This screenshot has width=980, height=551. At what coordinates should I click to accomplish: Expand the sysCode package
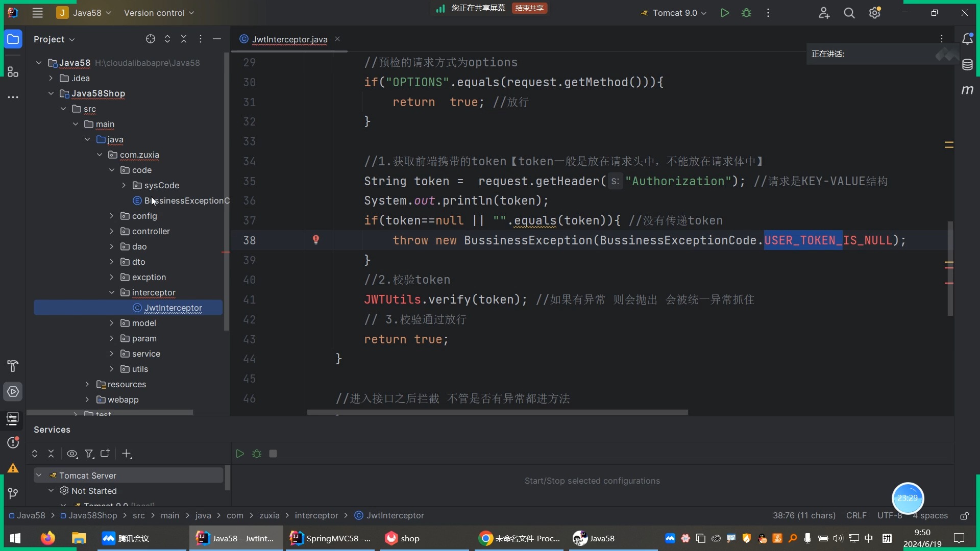coord(124,185)
